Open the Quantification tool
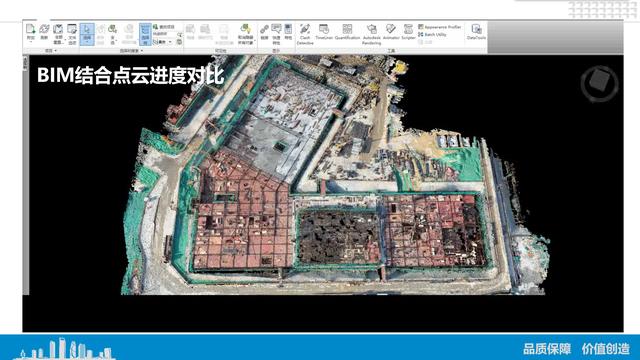Image resolution: width=640 pixels, height=360 pixels. point(347,32)
